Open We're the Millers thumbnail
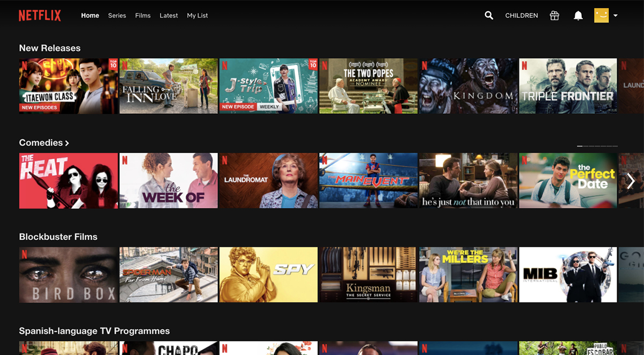 468,274
